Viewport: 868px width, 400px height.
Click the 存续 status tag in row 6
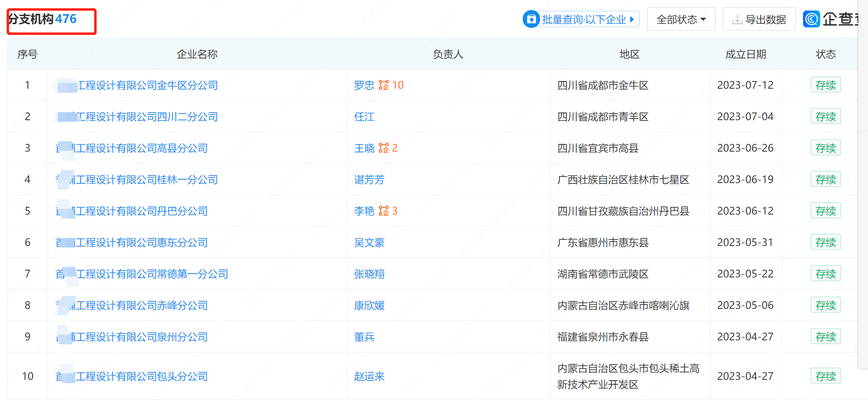pyautogui.click(x=825, y=242)
